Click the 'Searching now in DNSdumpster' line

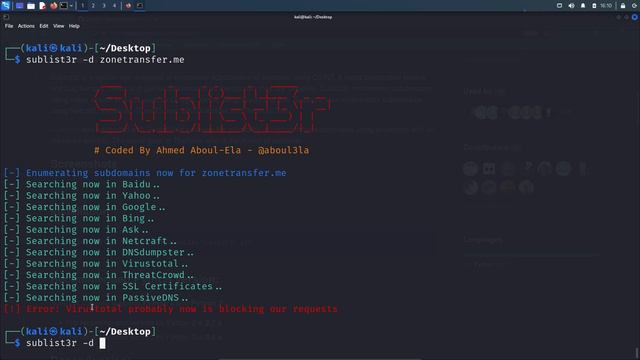tap(99, 252)
